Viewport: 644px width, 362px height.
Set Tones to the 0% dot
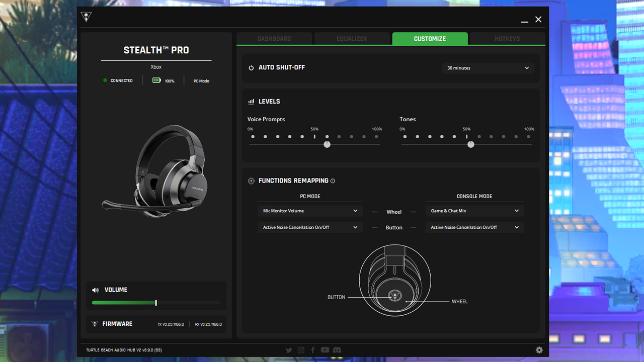point(405,137)
